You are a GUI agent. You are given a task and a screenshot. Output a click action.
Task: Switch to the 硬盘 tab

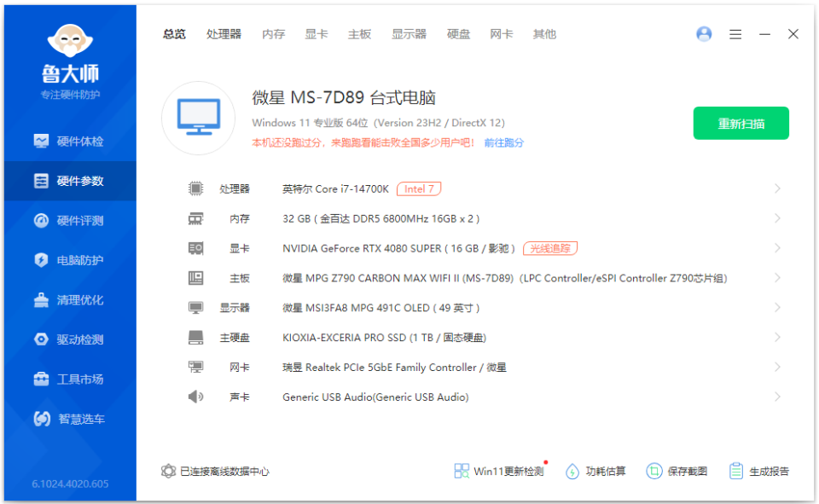click(459, 34)
